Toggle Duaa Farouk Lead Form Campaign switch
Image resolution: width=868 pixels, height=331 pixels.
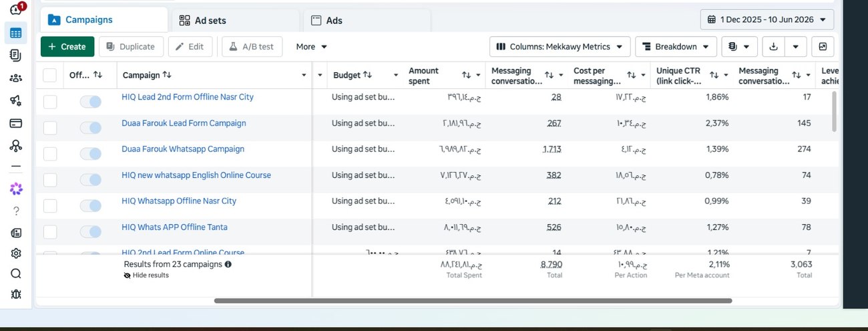90,128
